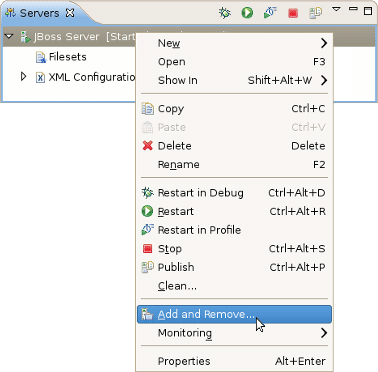Click the publish icon in Servers toolbar

tap(315, 13)
